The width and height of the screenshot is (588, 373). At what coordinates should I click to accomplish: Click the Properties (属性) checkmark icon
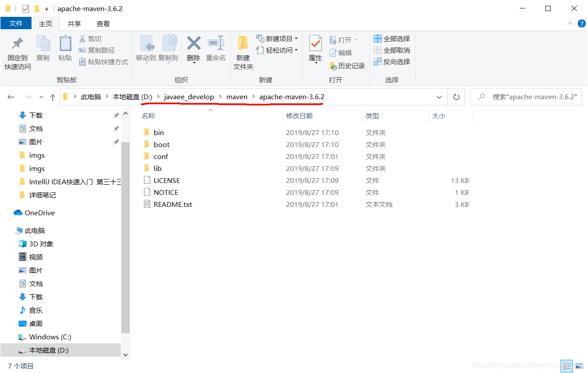click(315, 43)
